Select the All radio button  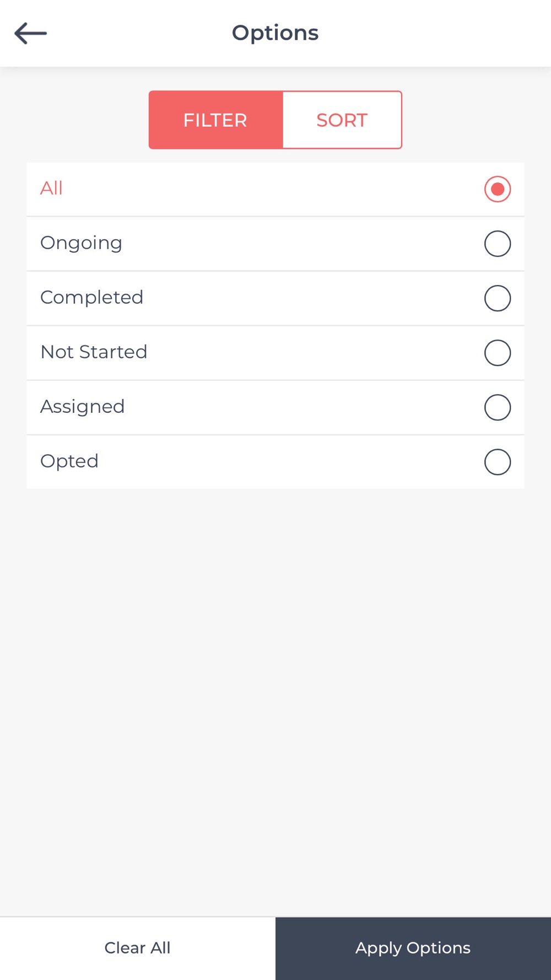coord(498,189)
